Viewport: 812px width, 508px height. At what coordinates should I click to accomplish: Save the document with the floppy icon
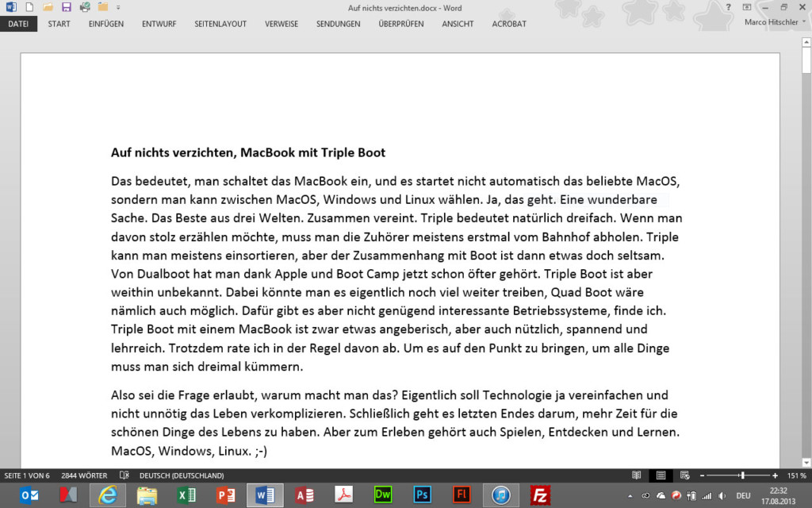(67, 7)
